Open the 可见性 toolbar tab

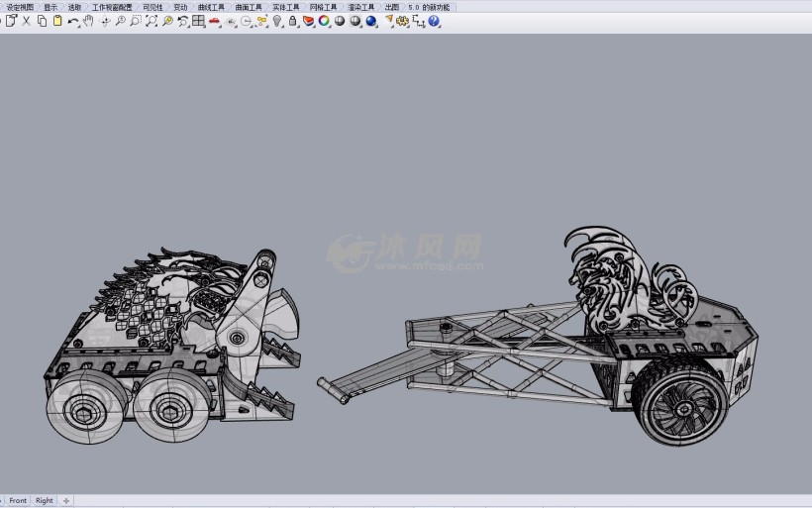152,7
